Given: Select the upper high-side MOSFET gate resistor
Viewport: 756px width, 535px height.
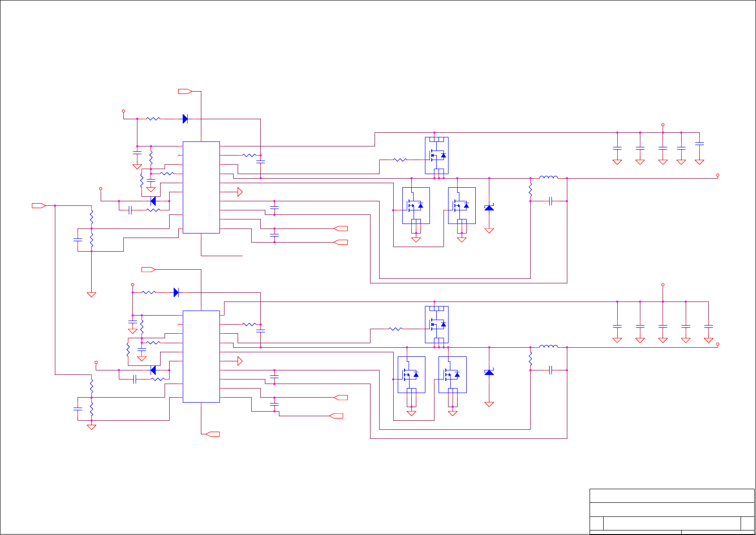Looking at the screenshot, I should [400, 160].
